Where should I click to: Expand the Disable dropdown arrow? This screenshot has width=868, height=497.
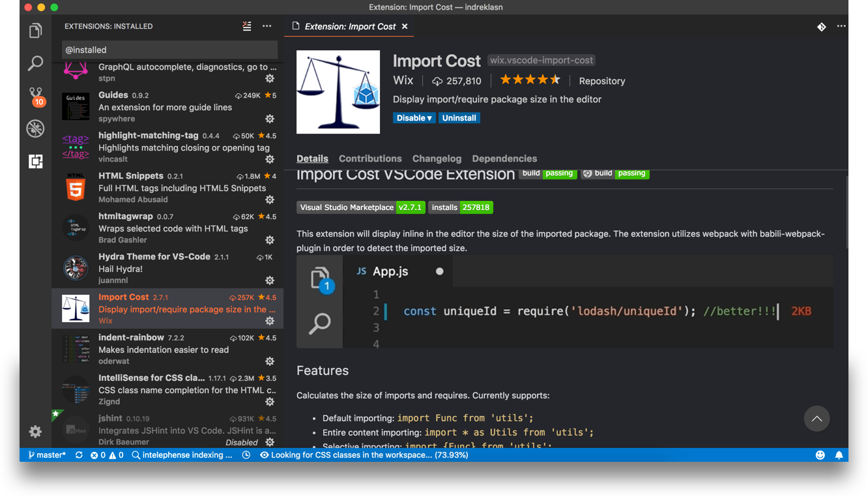pos(429,117)
